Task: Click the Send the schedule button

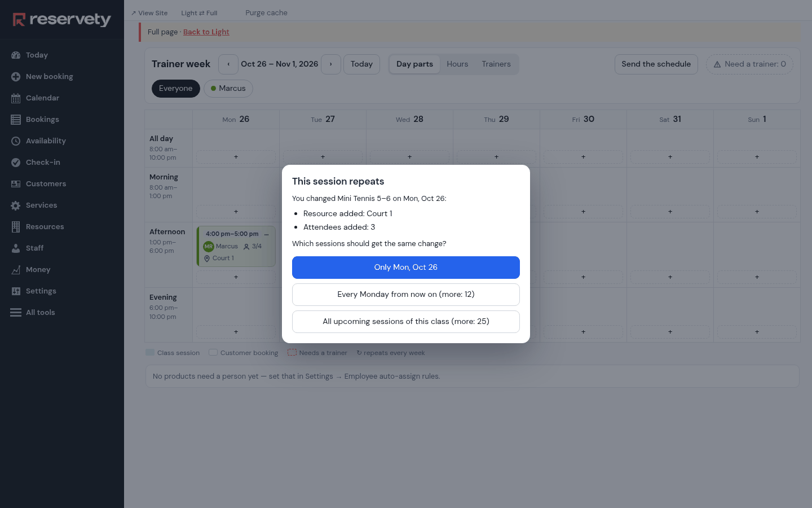Action: tap(656, 64)
